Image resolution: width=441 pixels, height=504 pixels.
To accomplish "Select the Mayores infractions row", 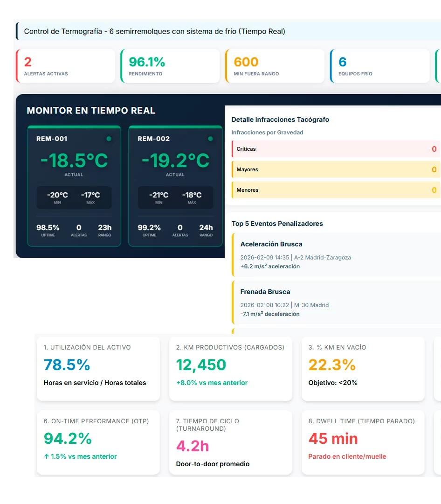I will (x=336, y=169).
